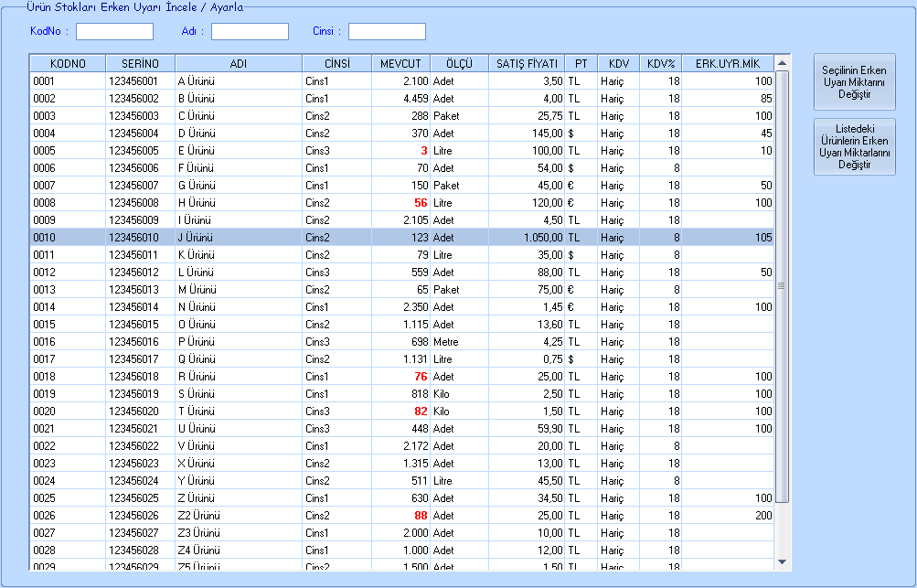Select the U Ürünü row
This screenshot has height=588, width=917.
[x=401, y=429]
